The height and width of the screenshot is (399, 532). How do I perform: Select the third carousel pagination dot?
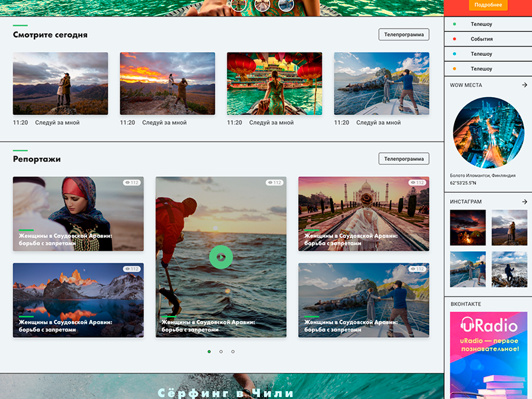tap(233, 351)
